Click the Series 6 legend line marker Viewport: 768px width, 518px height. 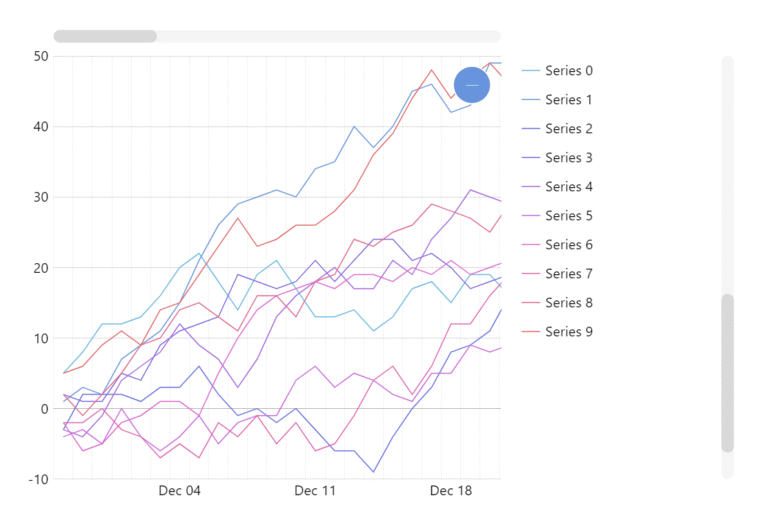point(530,245)
